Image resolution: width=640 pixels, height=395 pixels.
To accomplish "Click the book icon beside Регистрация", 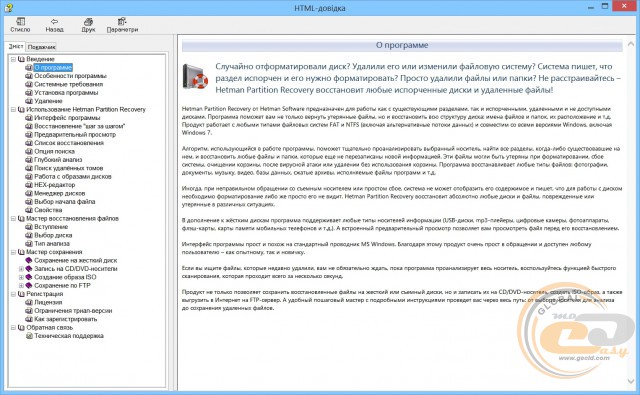I will coord(21,294).
